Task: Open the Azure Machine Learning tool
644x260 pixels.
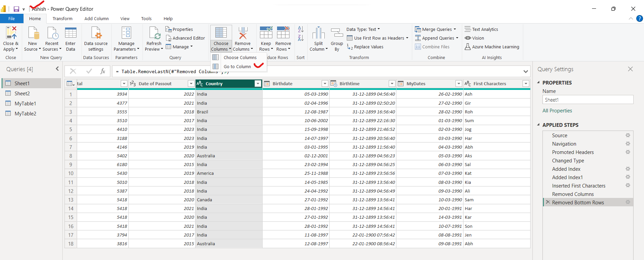Action: [x=492, y=47]
